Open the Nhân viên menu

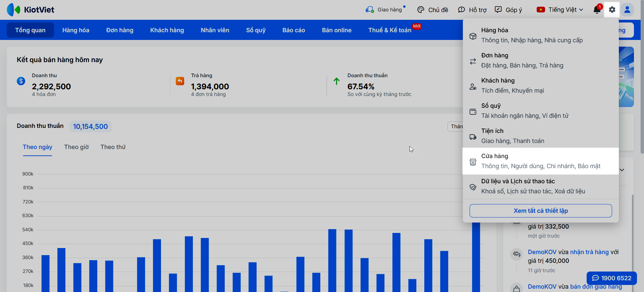(x=215, y=30)
